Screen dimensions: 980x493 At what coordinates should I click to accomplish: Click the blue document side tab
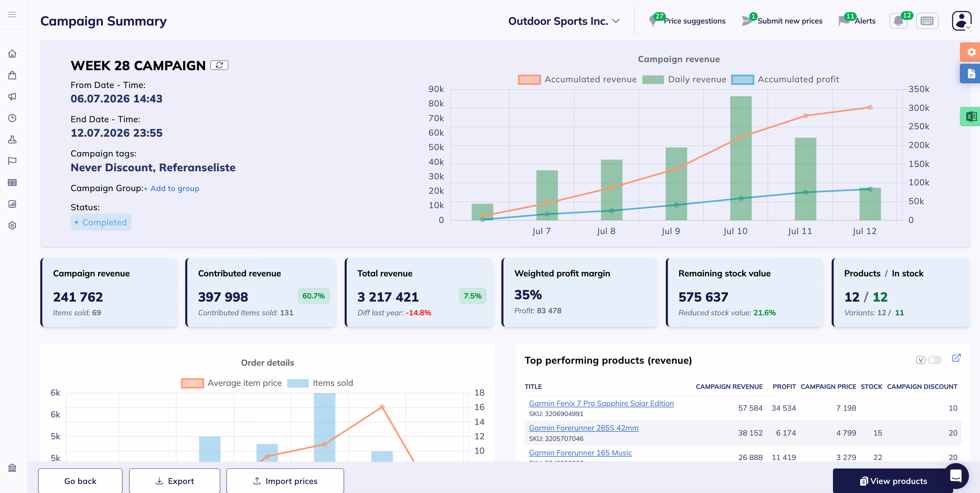pyautogui.click(x=971, y=74)
